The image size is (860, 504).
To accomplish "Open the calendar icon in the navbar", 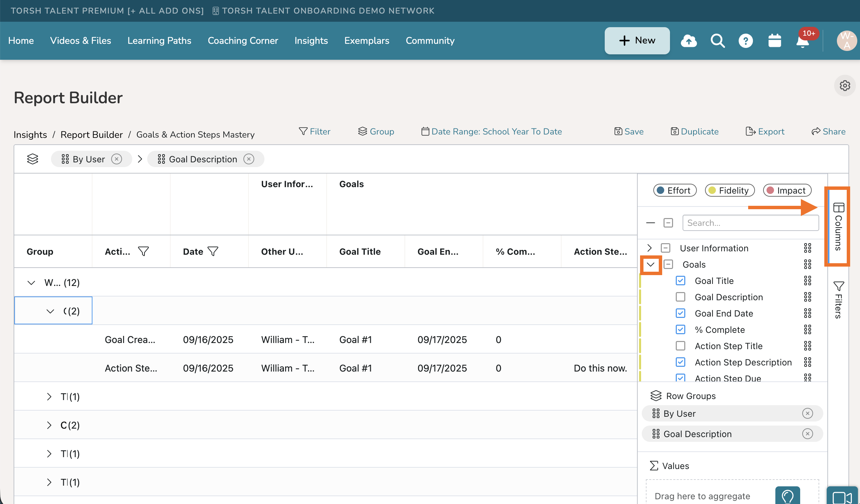I will [x=774, y=41].
